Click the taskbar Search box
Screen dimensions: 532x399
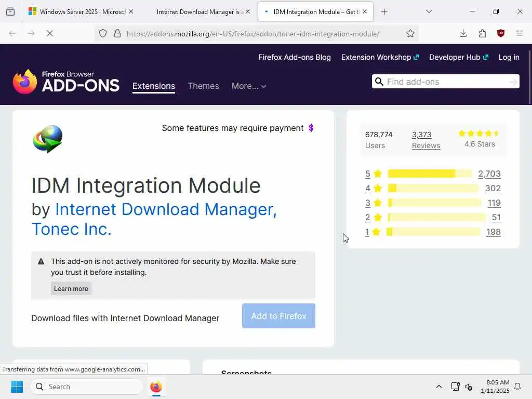pyautogui.click(x=87, y=387)
